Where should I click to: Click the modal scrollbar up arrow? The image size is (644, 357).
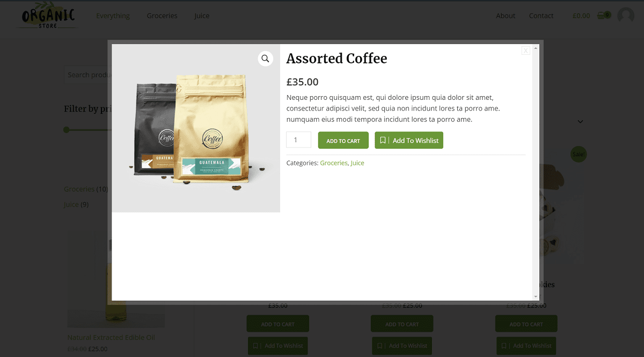coord(536,48)
